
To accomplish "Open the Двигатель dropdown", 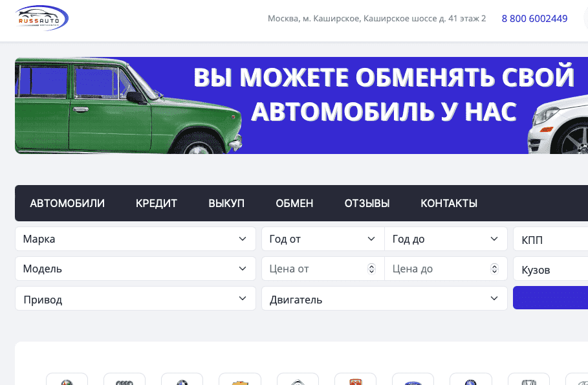I will (x=384, y=298).
